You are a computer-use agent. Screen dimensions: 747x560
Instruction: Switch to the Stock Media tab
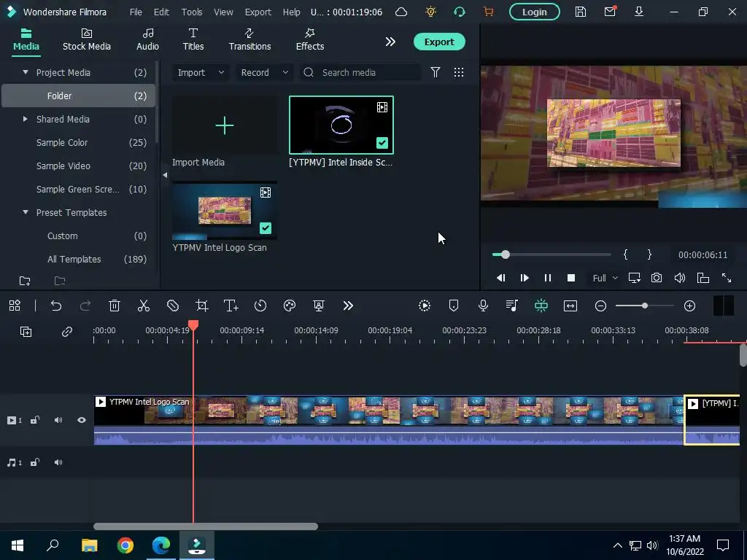point(87,40)
